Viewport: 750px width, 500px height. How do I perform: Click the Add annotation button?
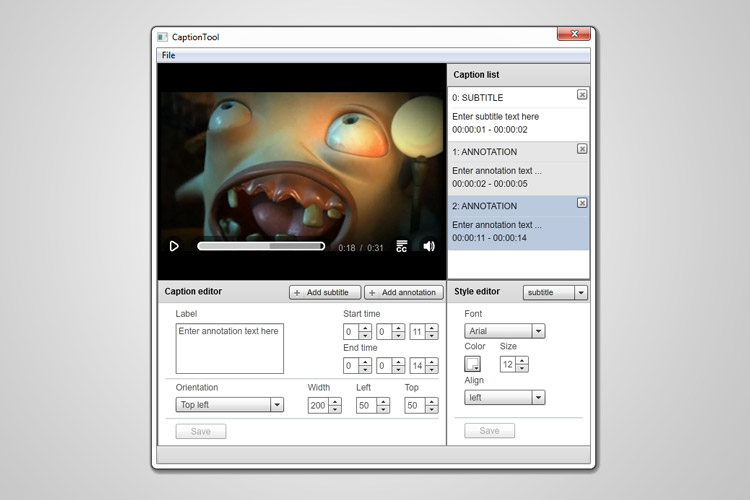[404, 292]
